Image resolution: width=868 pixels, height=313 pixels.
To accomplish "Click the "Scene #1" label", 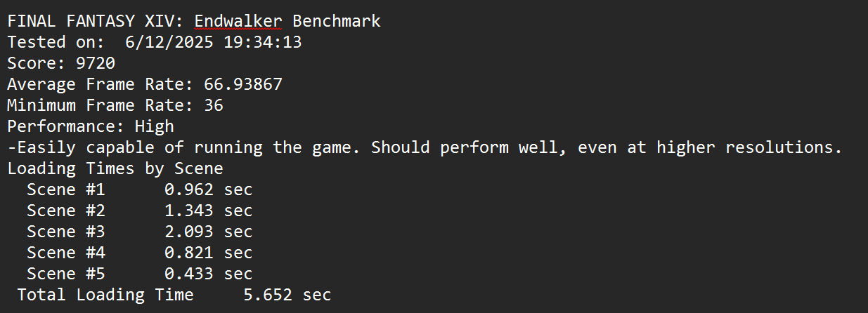I will click(66, 189).
